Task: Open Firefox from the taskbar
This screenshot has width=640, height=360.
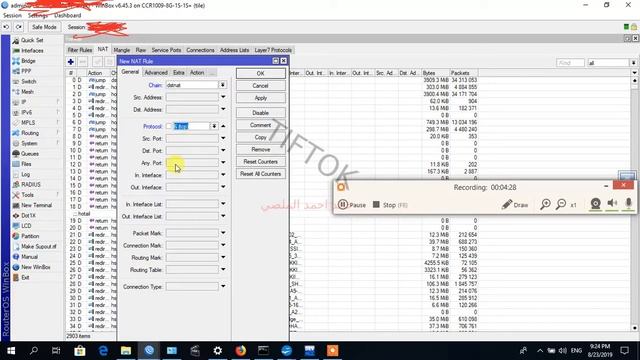Action: (241, 351)
